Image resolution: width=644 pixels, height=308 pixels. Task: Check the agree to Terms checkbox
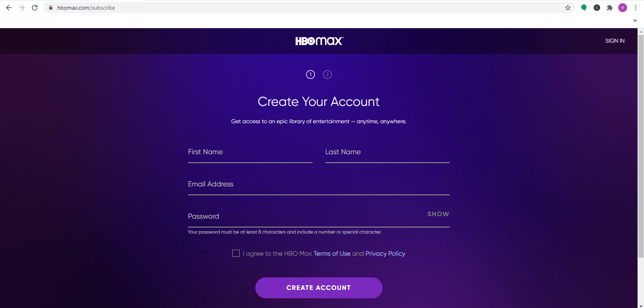pos(236,253)
